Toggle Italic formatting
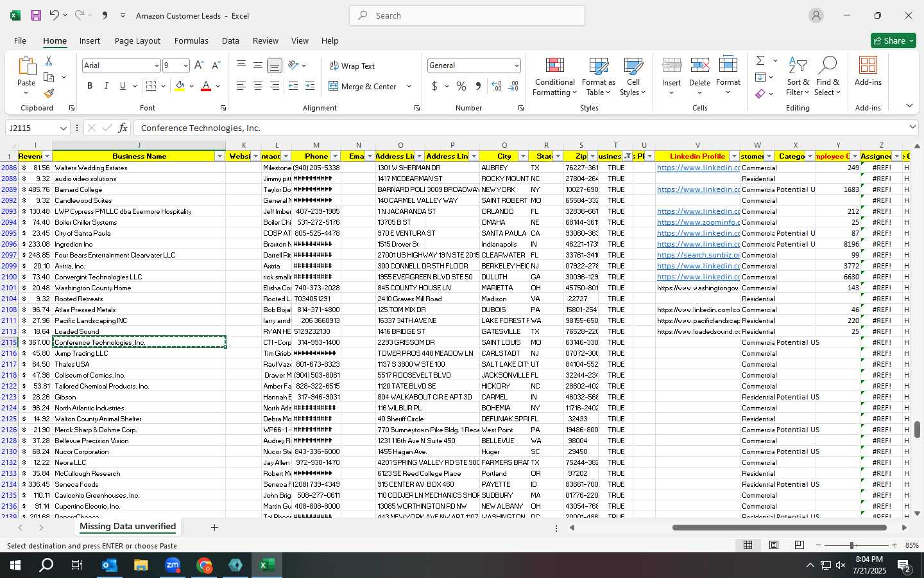Image resolution: width=924 pixels, height=578 pixels. [x=106, y=86]
